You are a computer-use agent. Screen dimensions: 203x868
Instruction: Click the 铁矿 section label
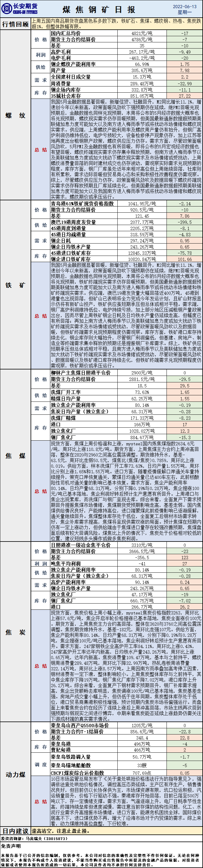coord(16,285)
